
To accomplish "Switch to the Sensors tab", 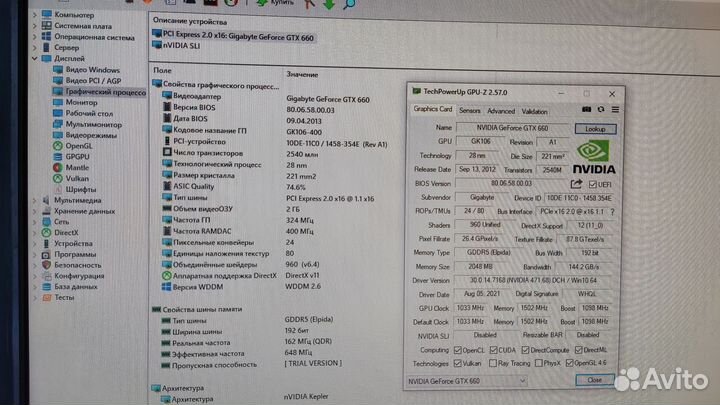I will (x=469, y=111).
